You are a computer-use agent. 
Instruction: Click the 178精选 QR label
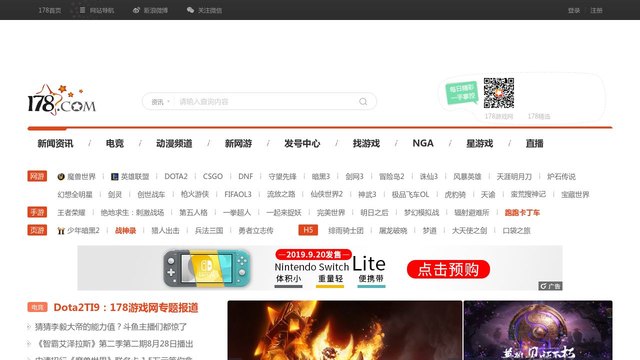(539, 116)
